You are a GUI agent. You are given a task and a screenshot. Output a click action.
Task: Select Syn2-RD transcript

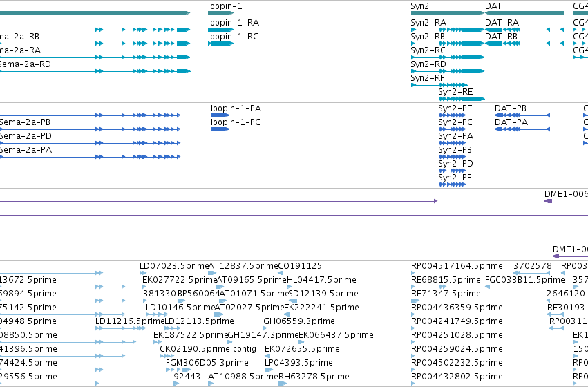(447, 71)
